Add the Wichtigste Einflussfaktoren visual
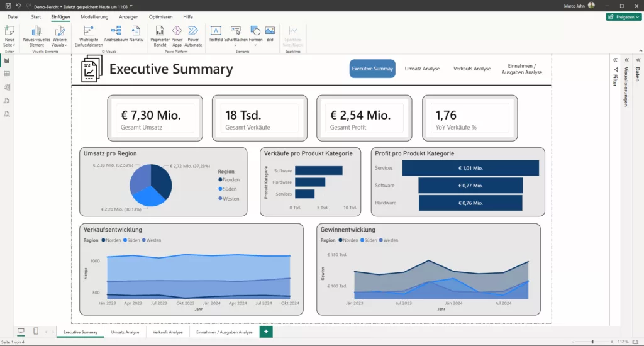The width and height of the screenshot is (644, 346). [88, 31]
